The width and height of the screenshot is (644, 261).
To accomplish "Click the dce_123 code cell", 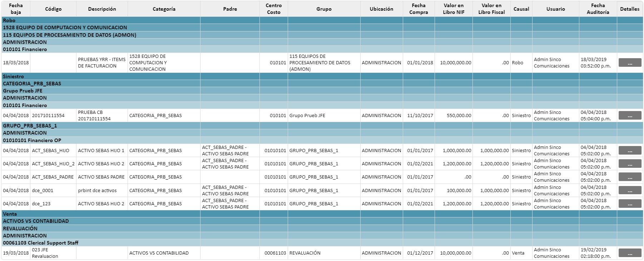I will tap(53, 204).
